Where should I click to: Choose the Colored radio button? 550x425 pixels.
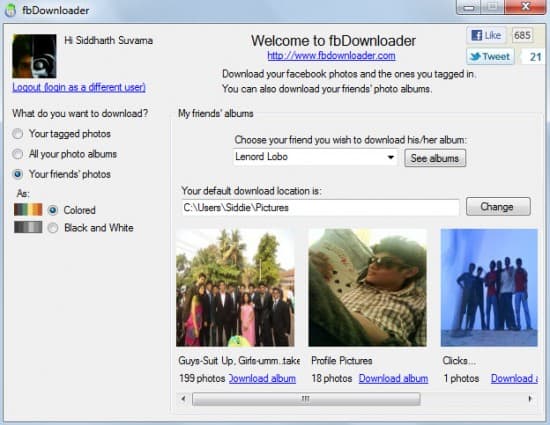coord(53,210)
